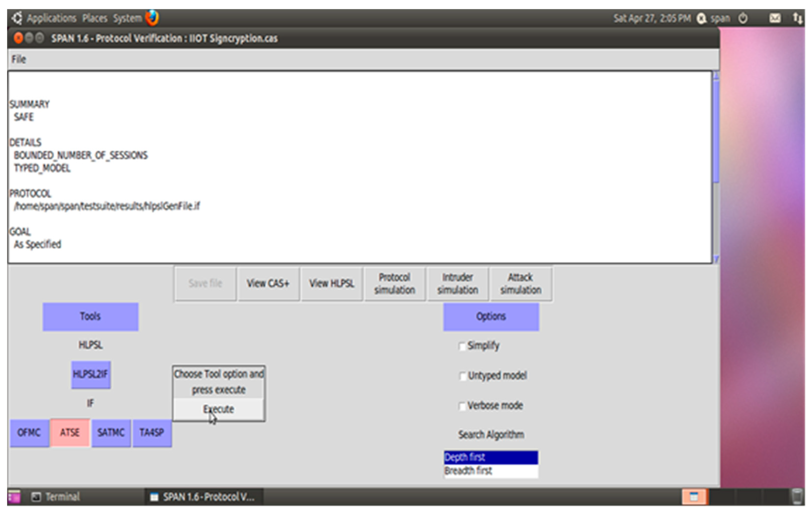Click the show desktop icon in bottom panel

(14, 497)
